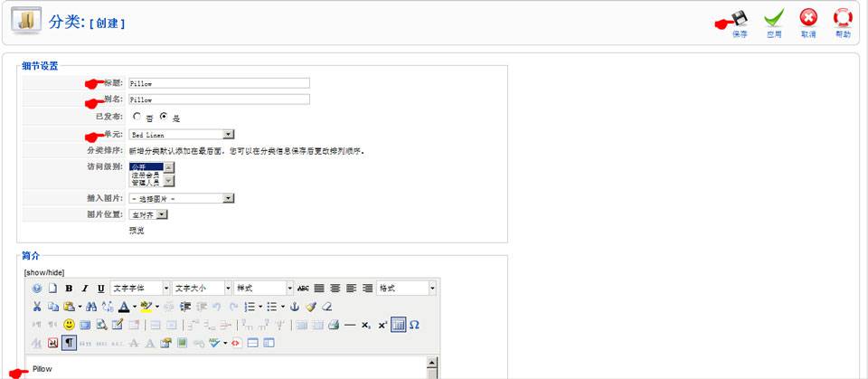Open the 插入图片 select image dropdown
The height and width of the screenshot is (379, 868).
click(x=182, y=198)
